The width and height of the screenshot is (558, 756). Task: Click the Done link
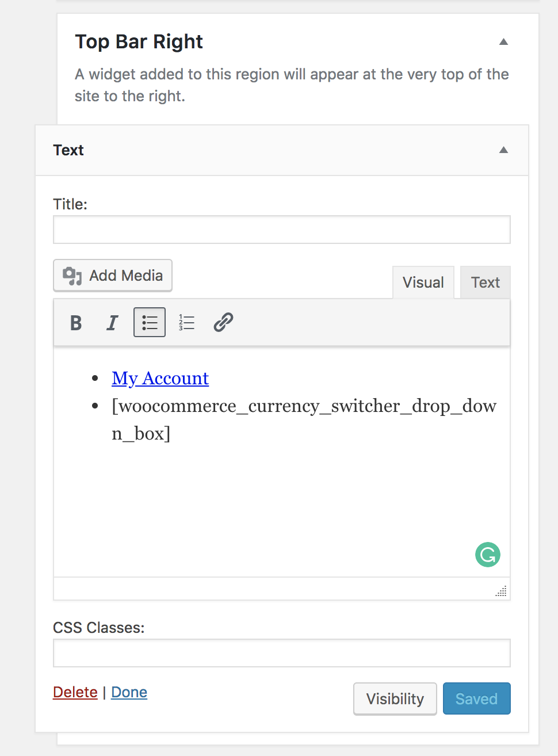click(129, 692)
